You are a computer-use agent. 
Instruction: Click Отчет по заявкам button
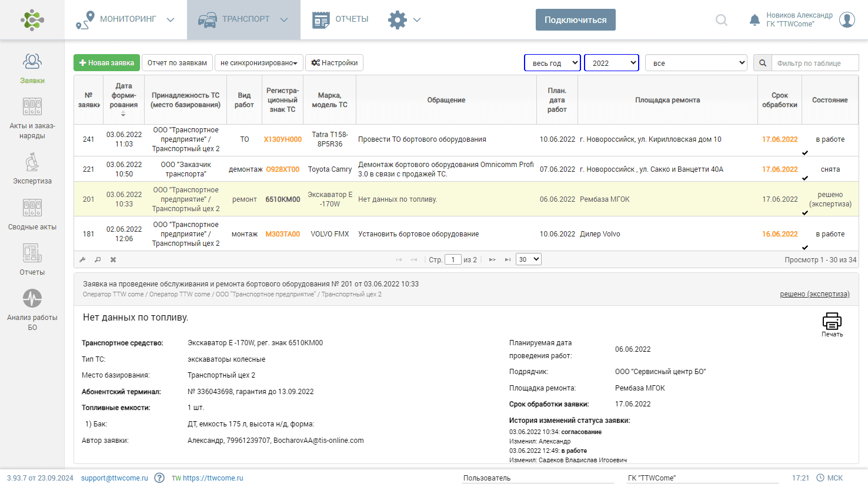(x=177, y=63)
